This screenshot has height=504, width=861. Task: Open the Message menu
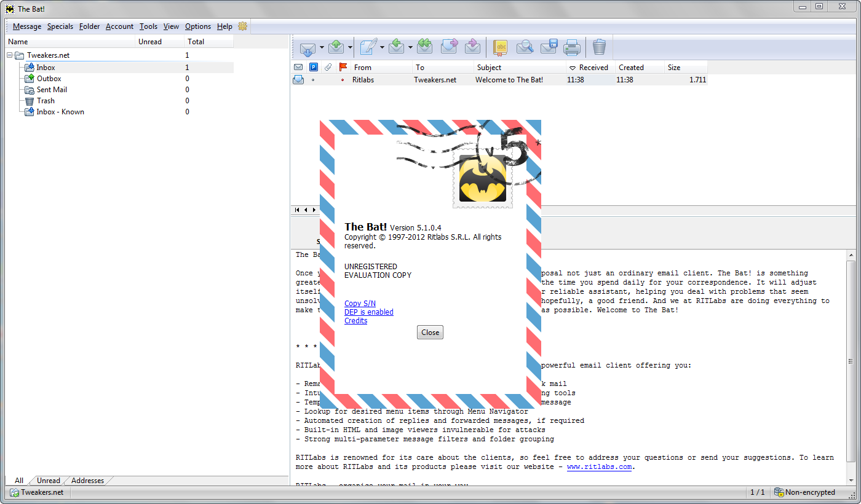(x=27, y=26)
